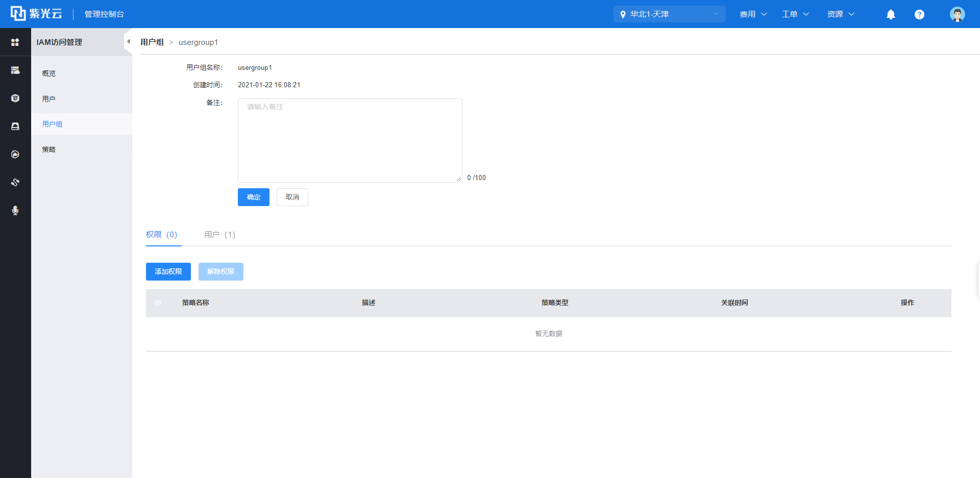This screenshot has height=478, width=980.
Task: Toggle the select-all checkbox in policy table
Action: coord(158,303)
